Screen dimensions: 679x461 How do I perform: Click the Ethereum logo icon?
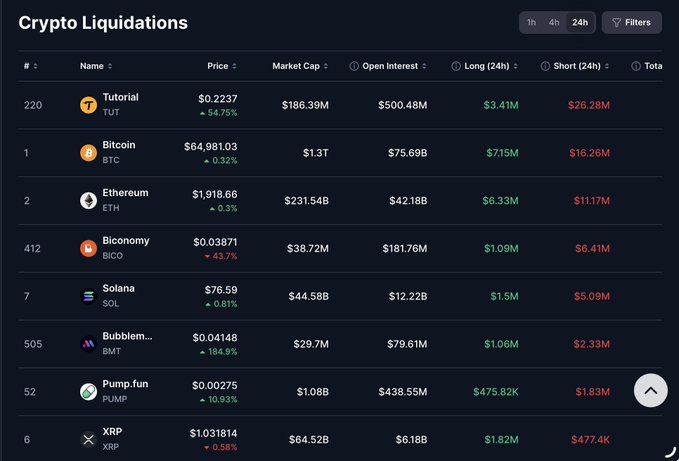pos(88,201)
